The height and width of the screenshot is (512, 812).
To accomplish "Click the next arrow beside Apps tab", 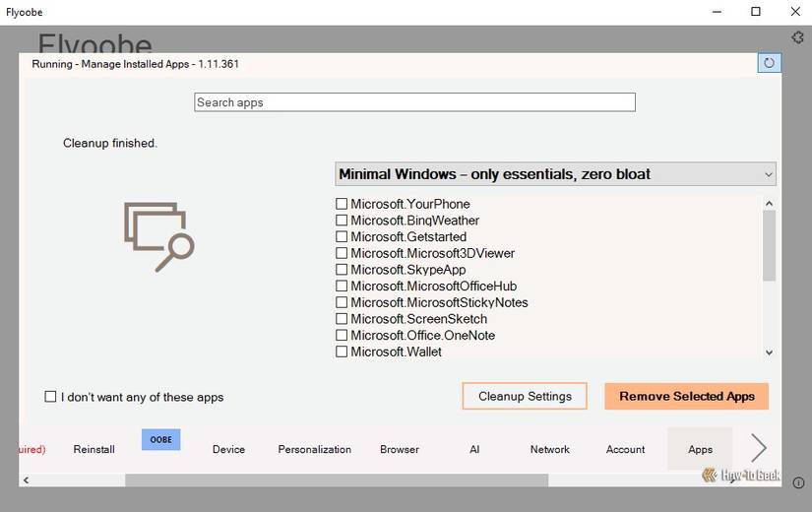I will (x=759, y=448).
